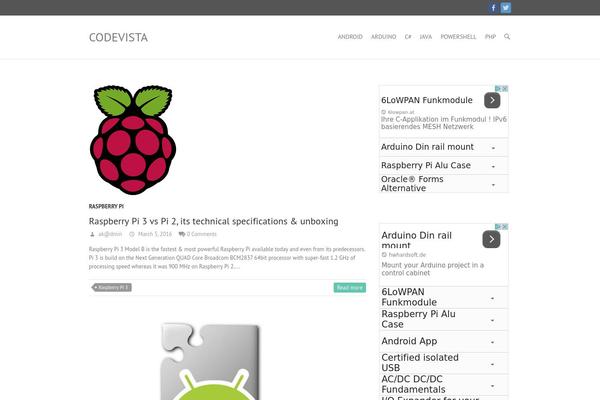Expand the Android App ad row
Image resolution: width=600 pixels, height=400 pixels.
tap(443, 341)
